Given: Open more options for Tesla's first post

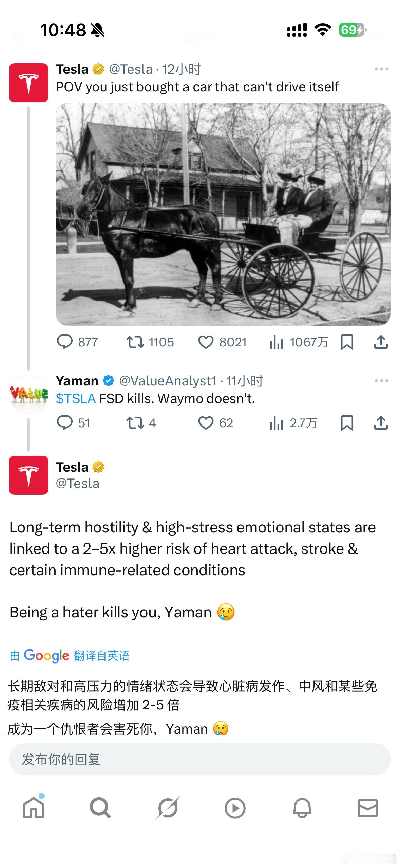Looking at the screenshot, I should click(381, 69).
